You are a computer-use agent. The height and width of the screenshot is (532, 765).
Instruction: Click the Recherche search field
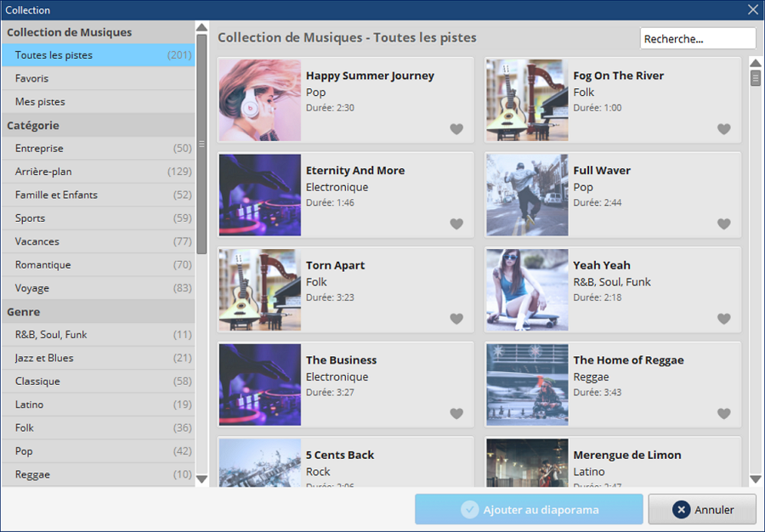point(698,38)
